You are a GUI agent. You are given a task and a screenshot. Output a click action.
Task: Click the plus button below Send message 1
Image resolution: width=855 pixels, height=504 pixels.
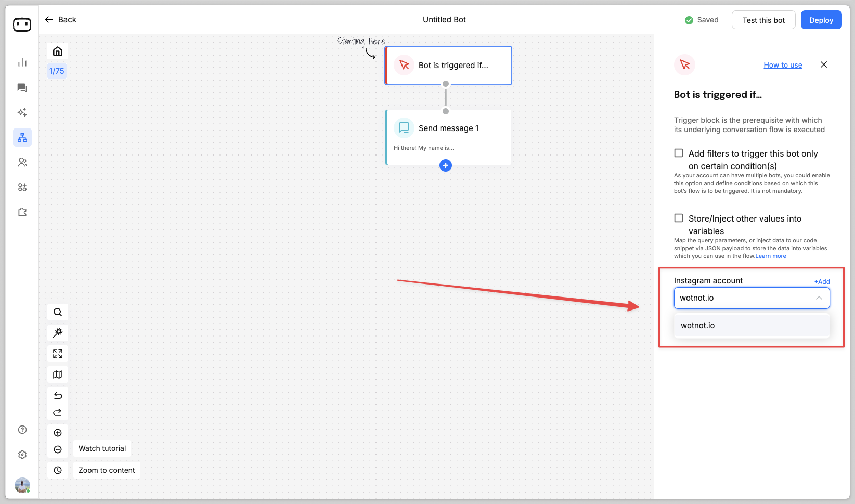pyautogui.click(x=446, y=165)
